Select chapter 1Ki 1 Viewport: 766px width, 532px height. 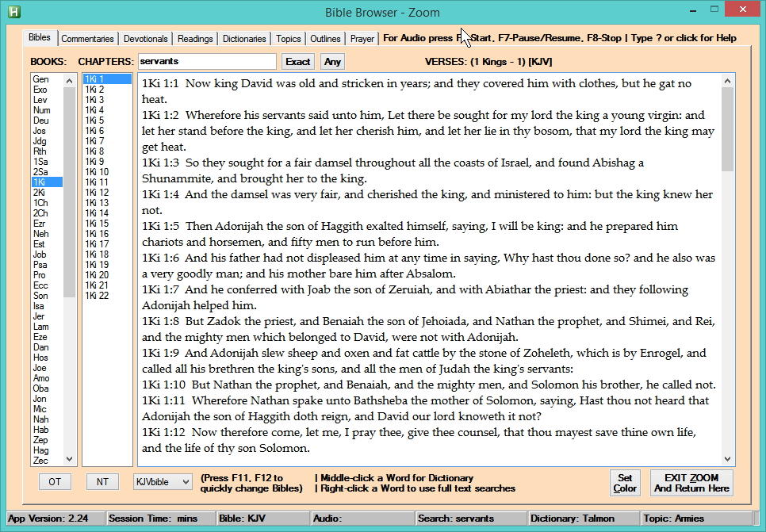pos(107,79)
